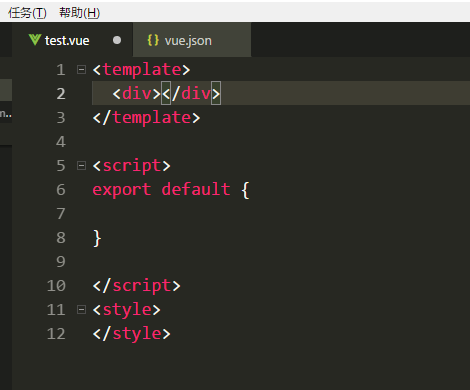Click the opening brace on line 6
470x390 pixels.
point(245,190)
